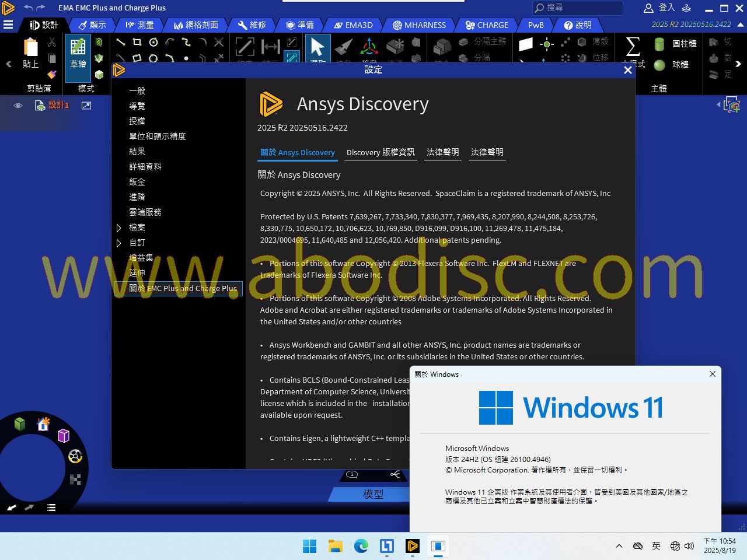Open the MHARNESS ribbon tab
Image resolution: width=747 pixels, height=560 pixels.
(419, 25)
